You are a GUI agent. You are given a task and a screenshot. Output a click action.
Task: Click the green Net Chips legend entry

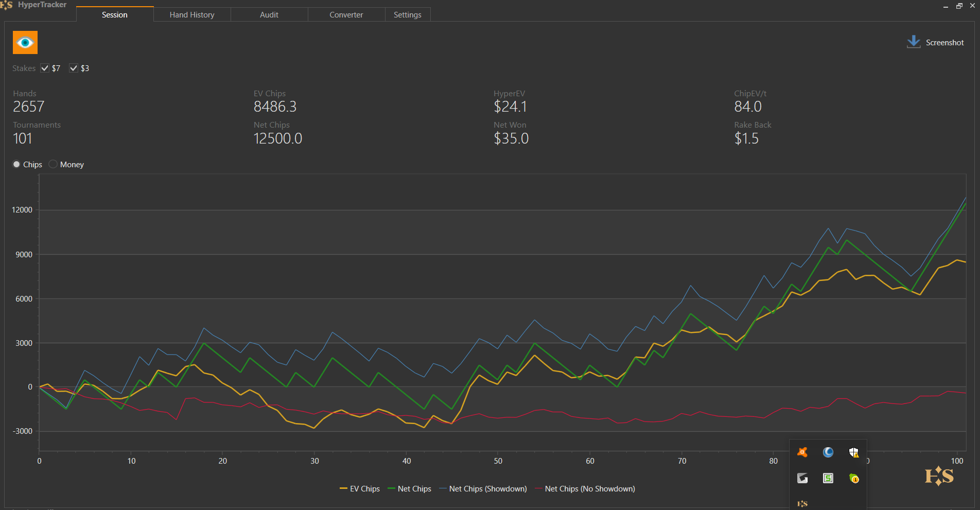point(409,489)
